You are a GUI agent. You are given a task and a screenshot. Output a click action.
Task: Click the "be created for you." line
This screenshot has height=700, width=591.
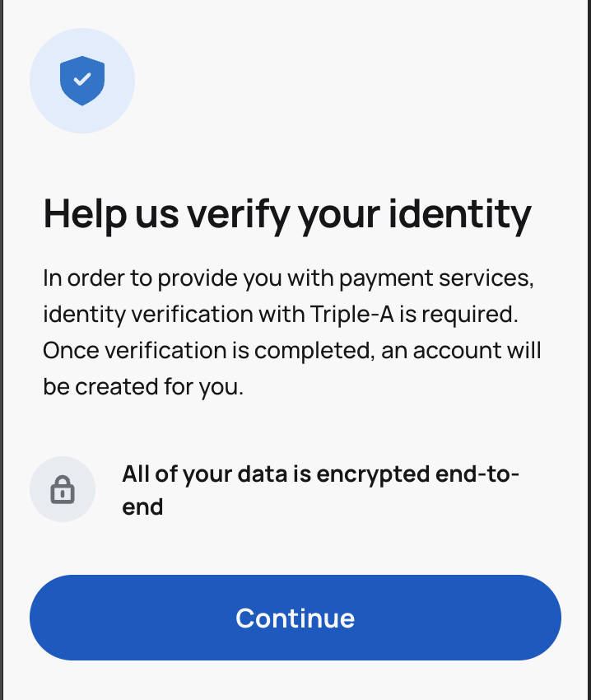pos(143,386)
